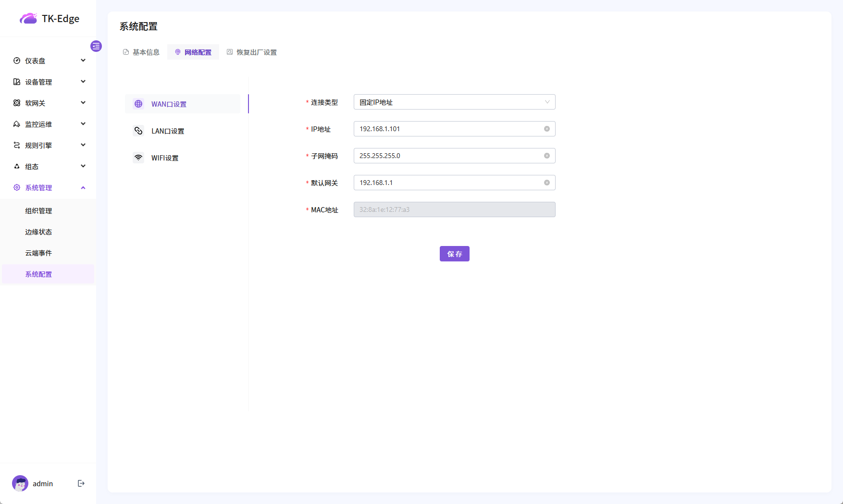Click the LAN link icon
This screenshot has width=843, height=504.
pos(138,131)
